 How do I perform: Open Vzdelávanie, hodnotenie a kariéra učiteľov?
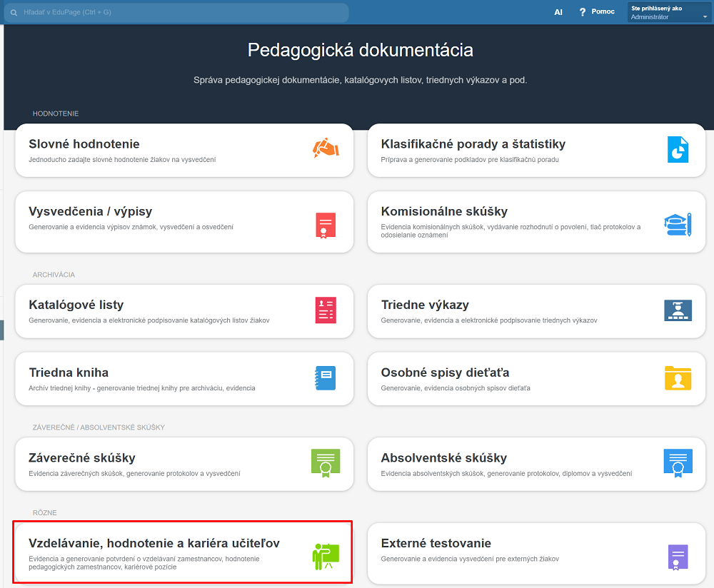[154, 544]
